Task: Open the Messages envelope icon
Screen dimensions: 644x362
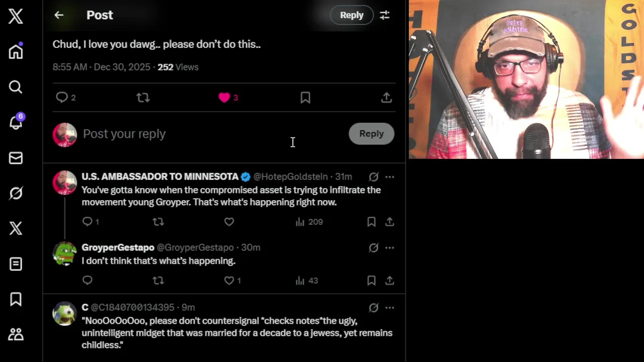Action: point(16,158)
